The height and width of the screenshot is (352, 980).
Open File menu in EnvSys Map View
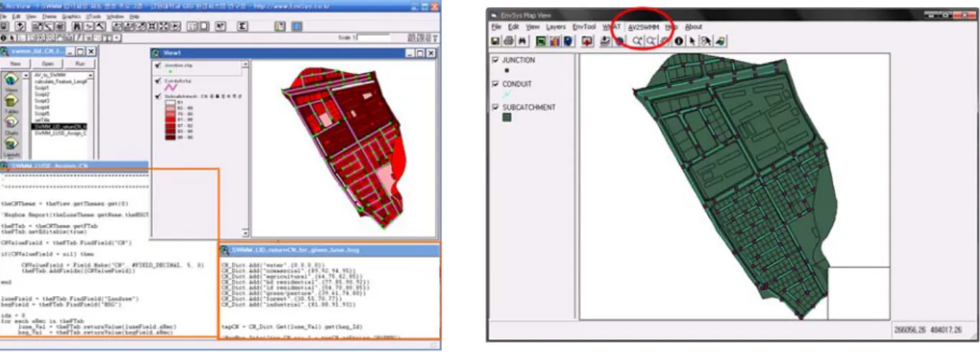click(496, 27)
